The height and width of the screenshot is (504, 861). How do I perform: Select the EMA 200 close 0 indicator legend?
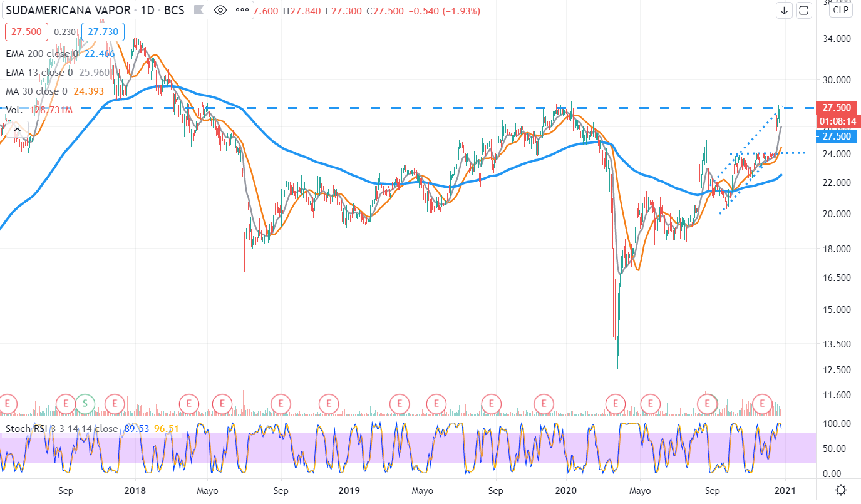(42, 54)
